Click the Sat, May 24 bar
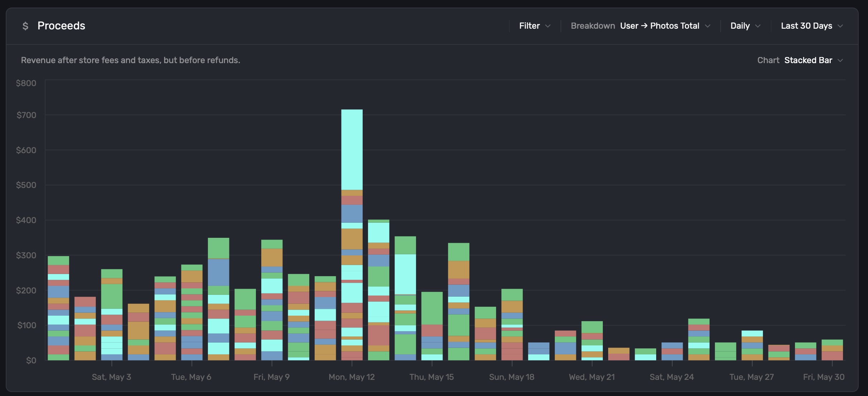Viewport: 868px width, 396px height. [x=672, y=351]
